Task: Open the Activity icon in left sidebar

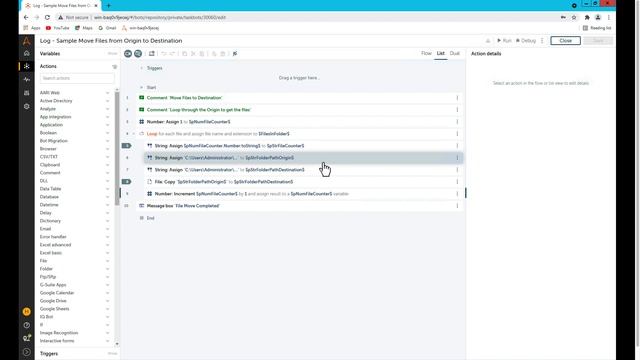Action: click(27, 79)
